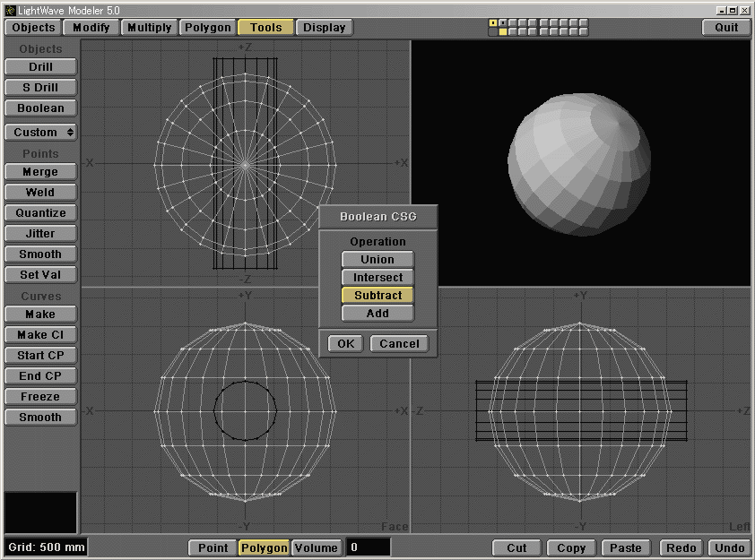This screenshot has width=755, height=560.
Task: Enable Volume selection mode
Action: (316, 547)
